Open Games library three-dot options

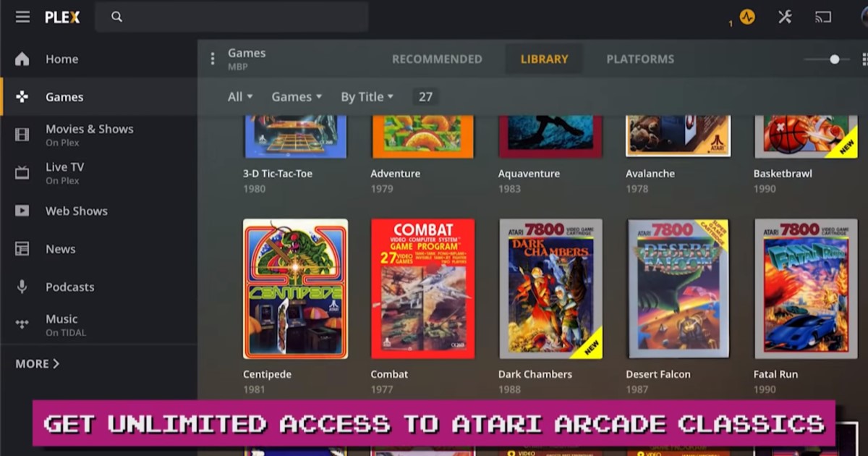[x=212, y=59]
